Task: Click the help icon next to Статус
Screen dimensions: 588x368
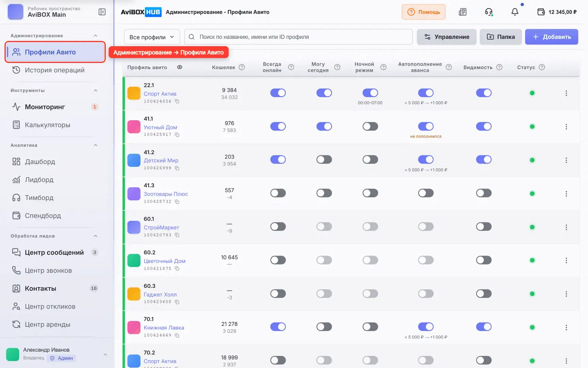Action: pyautogui.click(x=542, y=67)
